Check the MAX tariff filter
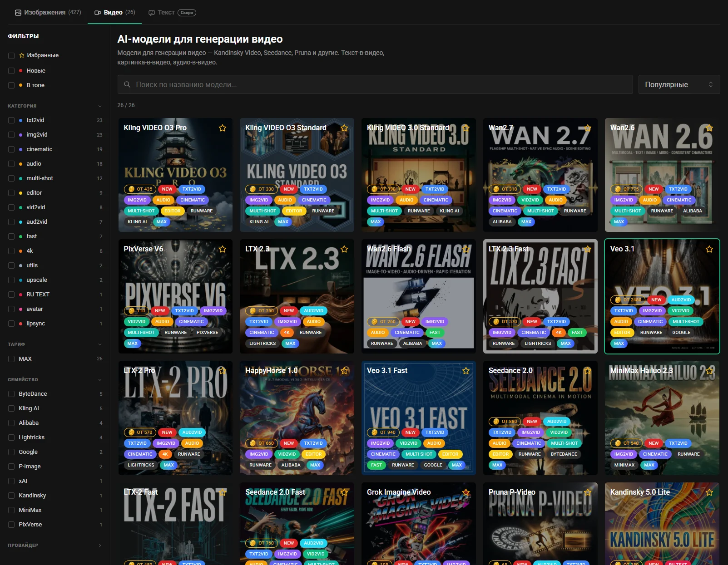This screenshot has height=565, width=728. click(11, 359)
